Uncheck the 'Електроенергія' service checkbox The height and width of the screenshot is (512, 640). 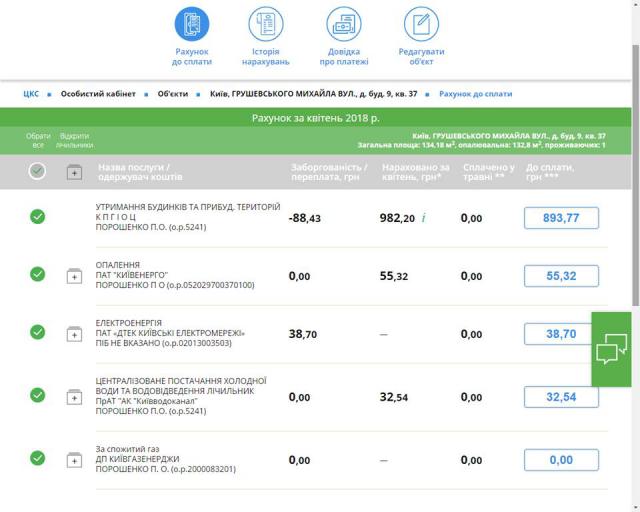coord(37,333)
